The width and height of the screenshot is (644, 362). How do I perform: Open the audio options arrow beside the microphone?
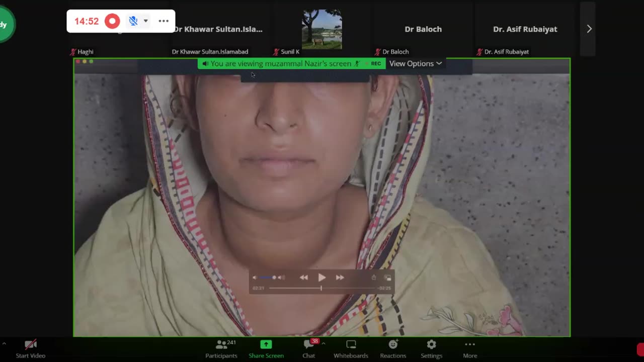145,21
